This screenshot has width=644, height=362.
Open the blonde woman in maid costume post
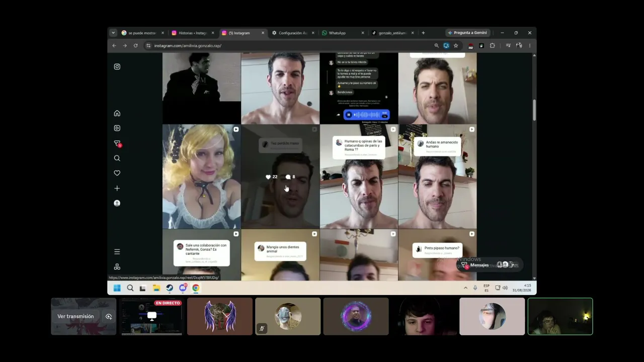pos(202,176)
